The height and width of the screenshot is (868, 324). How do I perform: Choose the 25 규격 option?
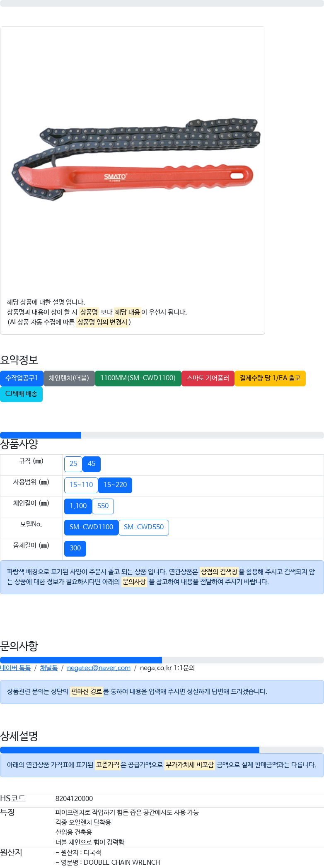[73, 464]
